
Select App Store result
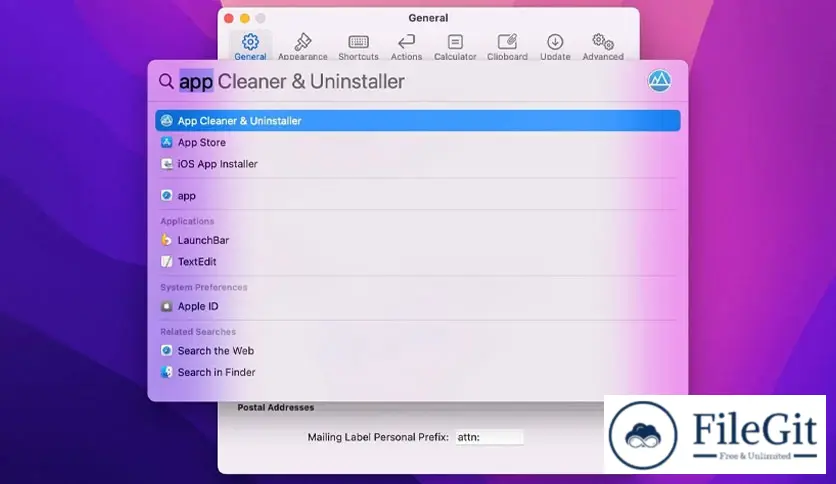417,142
